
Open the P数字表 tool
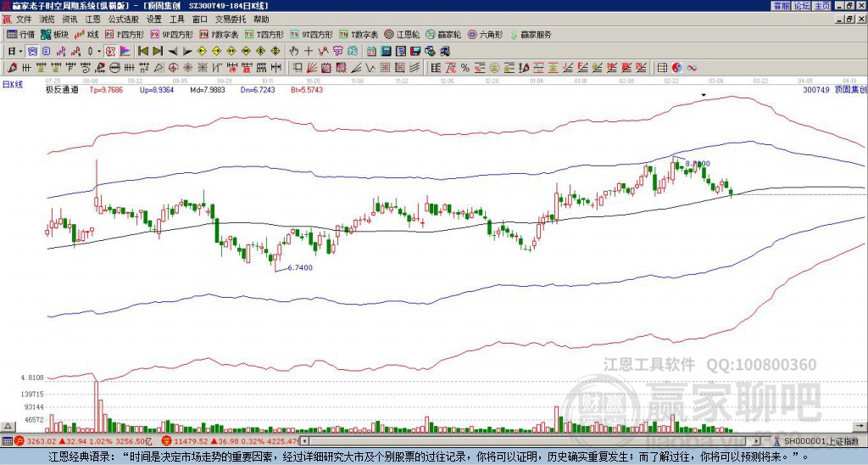[219, 34]
